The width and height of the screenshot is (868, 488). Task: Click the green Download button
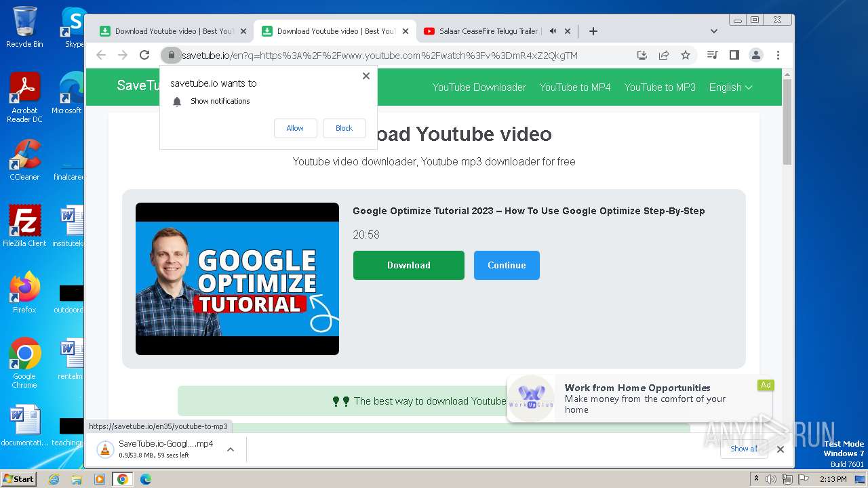[x=409, y=265]
